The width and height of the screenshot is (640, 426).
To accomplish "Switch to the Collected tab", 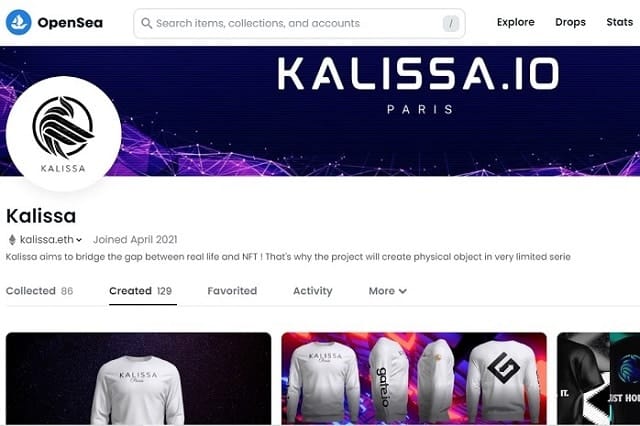I will [39, 291].
